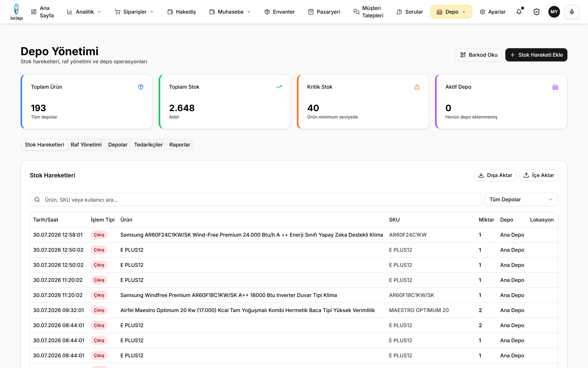This screenshot has height=368, width=588.
Task: Click the Hakediş wallet icon
Action: pos(170,12)
